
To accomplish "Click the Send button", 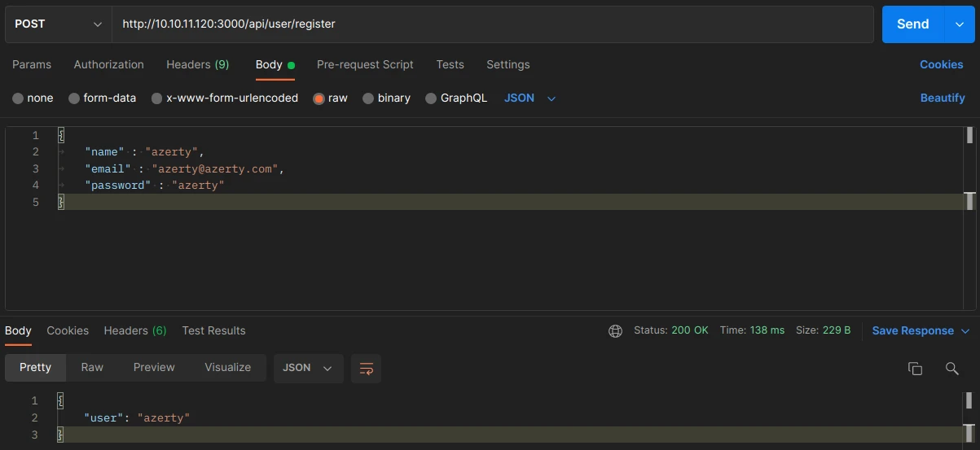I will pos(912,24).
